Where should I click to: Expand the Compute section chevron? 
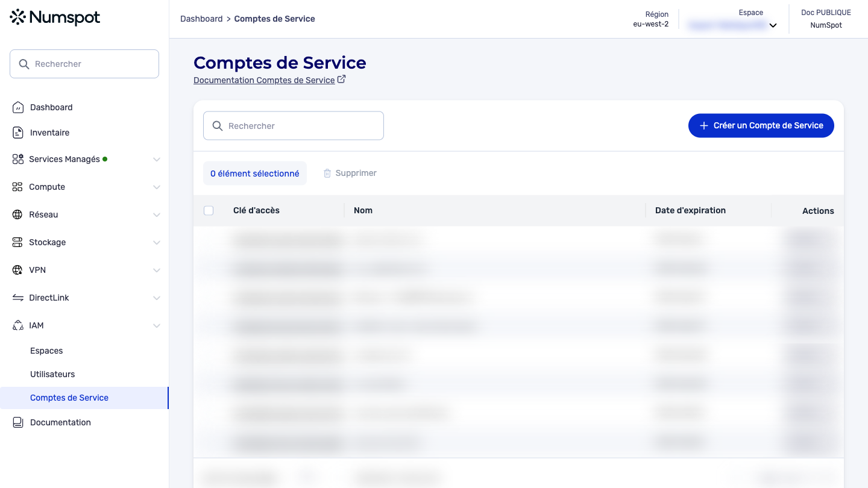(157, 187)
